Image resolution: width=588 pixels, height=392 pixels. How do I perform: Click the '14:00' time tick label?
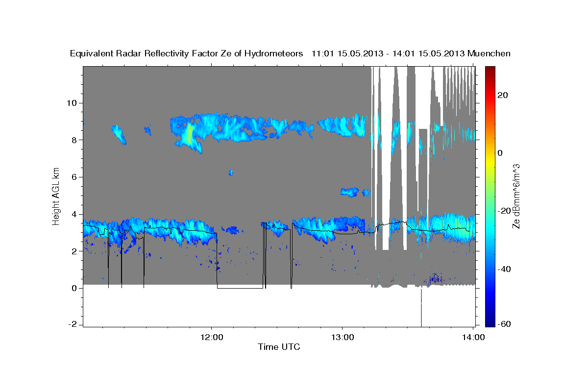(x=472, y=337)
